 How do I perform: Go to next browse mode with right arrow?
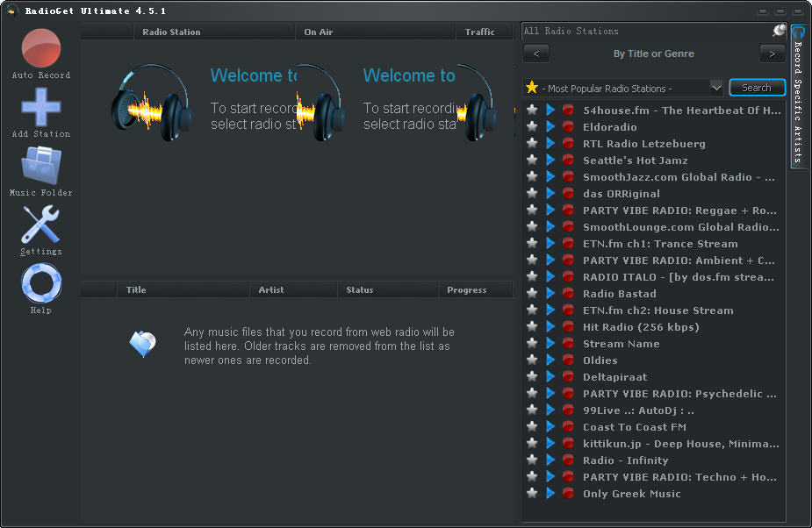pyautogui.click(x=772, y=54)
